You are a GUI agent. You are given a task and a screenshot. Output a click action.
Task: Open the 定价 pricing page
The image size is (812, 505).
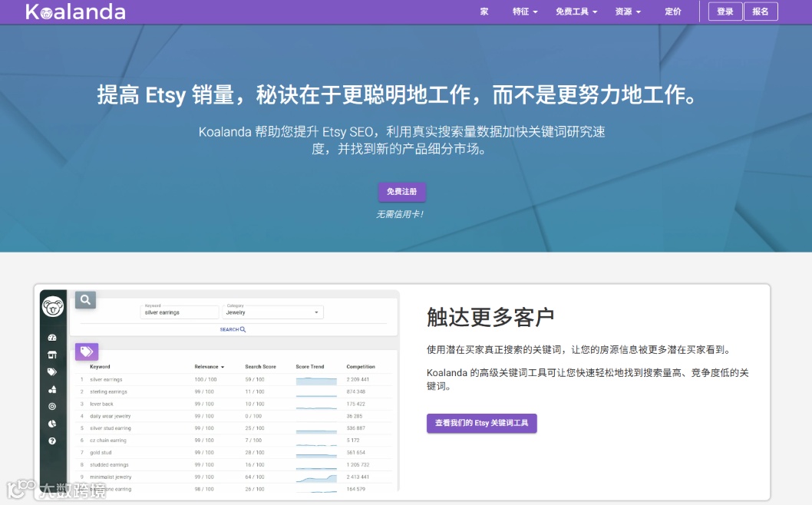(672, 12)
